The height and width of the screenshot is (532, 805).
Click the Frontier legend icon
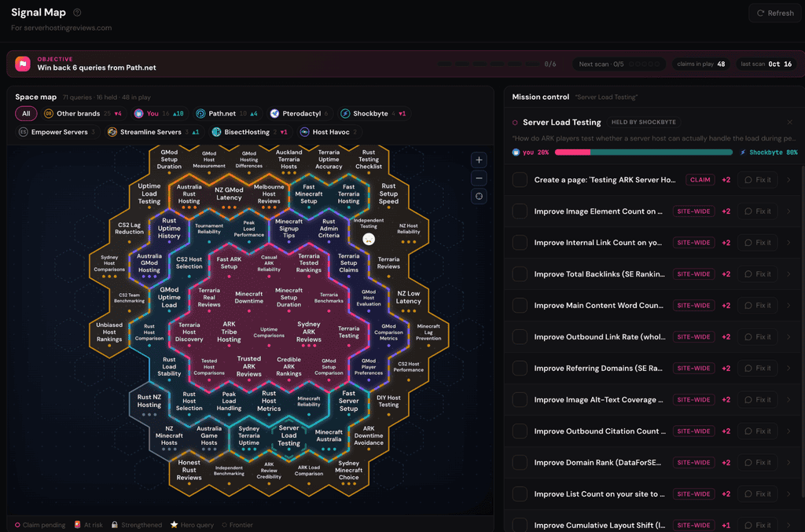point(224,525)
